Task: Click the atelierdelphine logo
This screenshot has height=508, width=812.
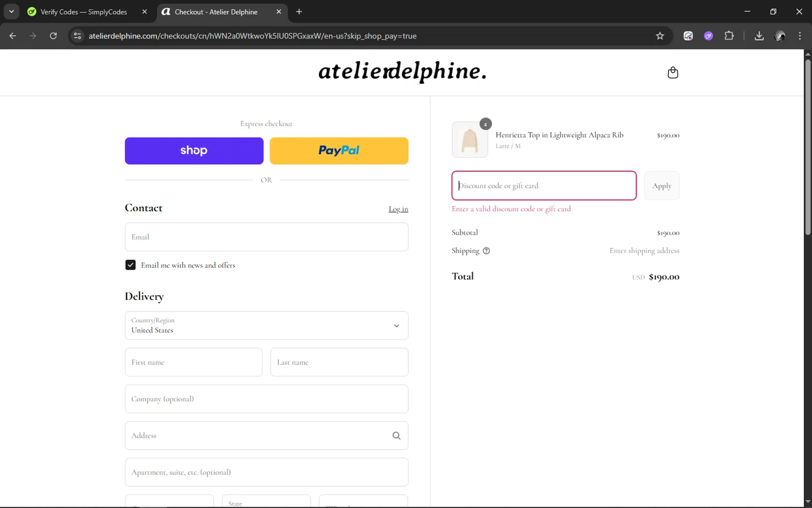Action: (402, 71)
